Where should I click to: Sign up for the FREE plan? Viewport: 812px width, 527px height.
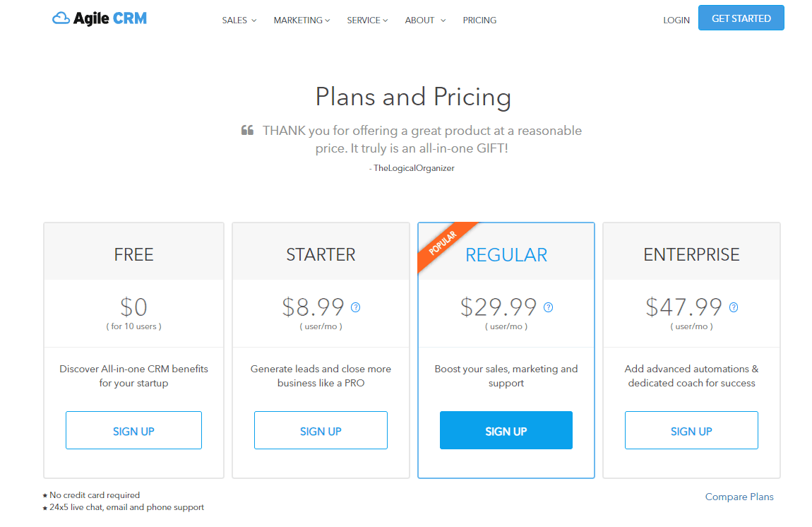click(x=133, y=430)
